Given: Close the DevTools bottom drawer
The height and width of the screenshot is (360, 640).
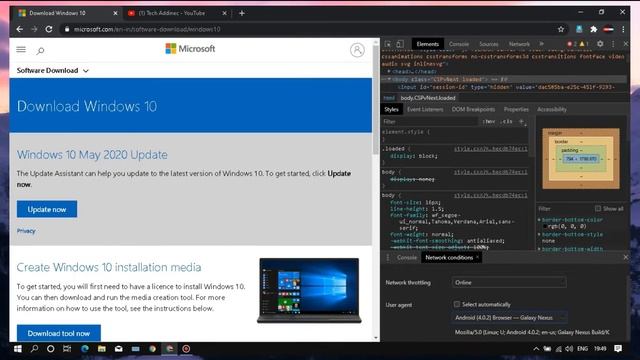Looking at the screenshot, I should [626, 257].
